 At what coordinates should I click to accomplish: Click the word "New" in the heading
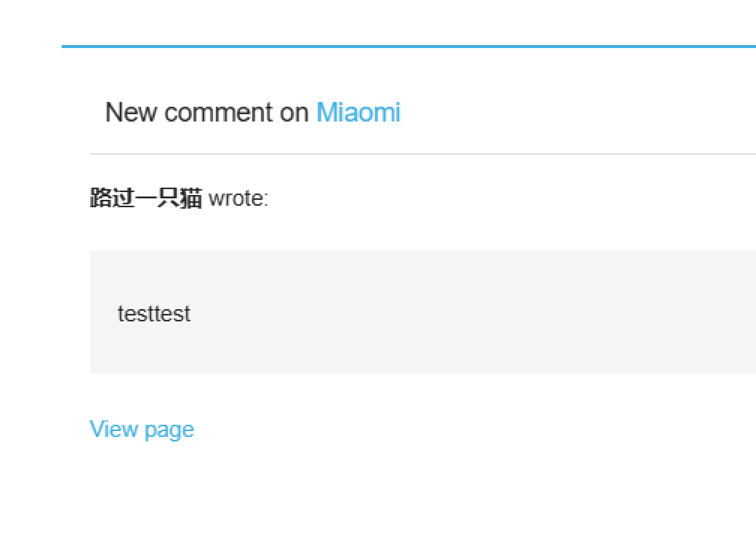point(131,112)
